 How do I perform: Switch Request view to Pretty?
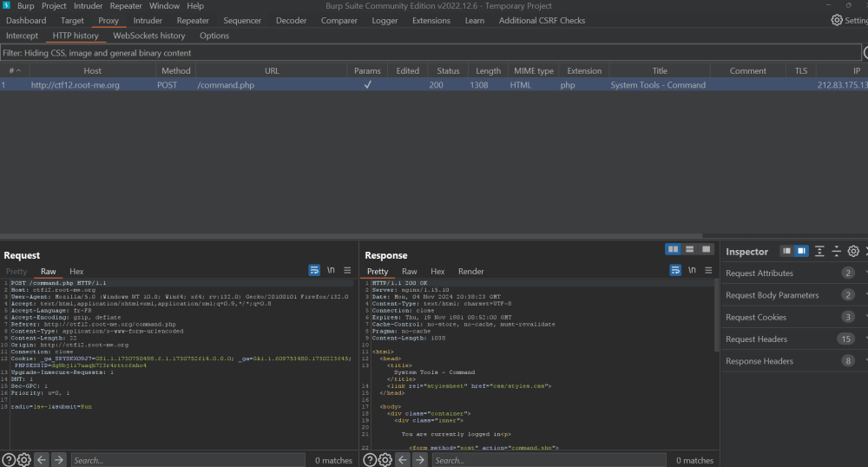click(x=16, y=271)
